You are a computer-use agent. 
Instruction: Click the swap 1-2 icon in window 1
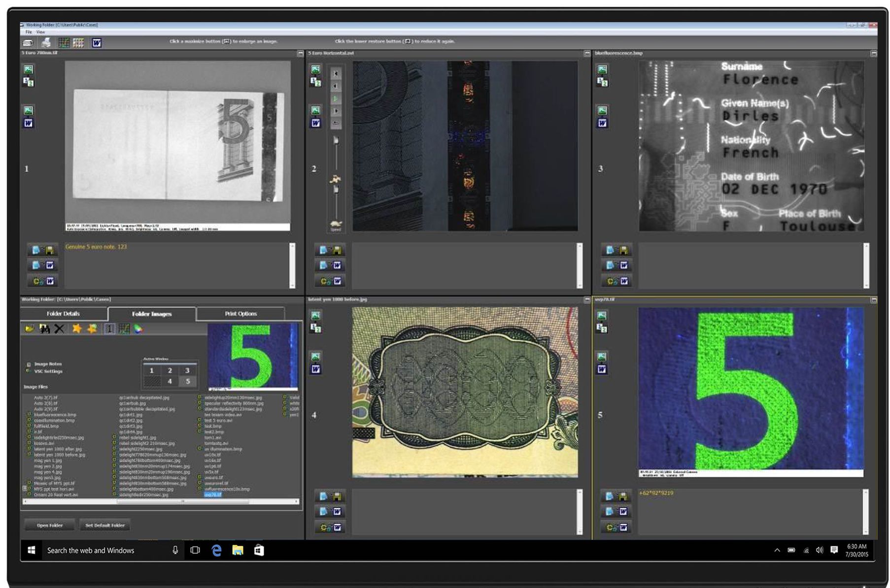tap(29, 82)
